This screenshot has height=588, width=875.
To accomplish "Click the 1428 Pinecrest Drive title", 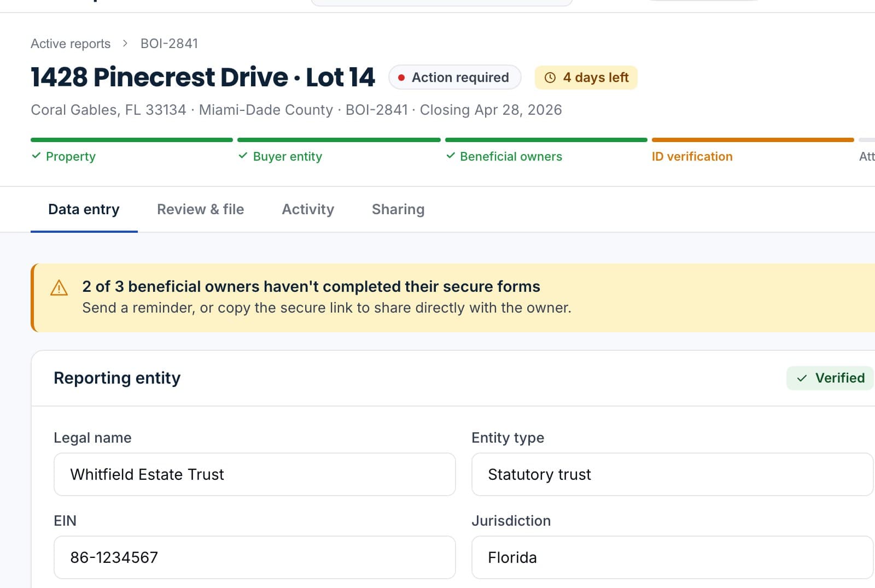I will pos(203,77).
